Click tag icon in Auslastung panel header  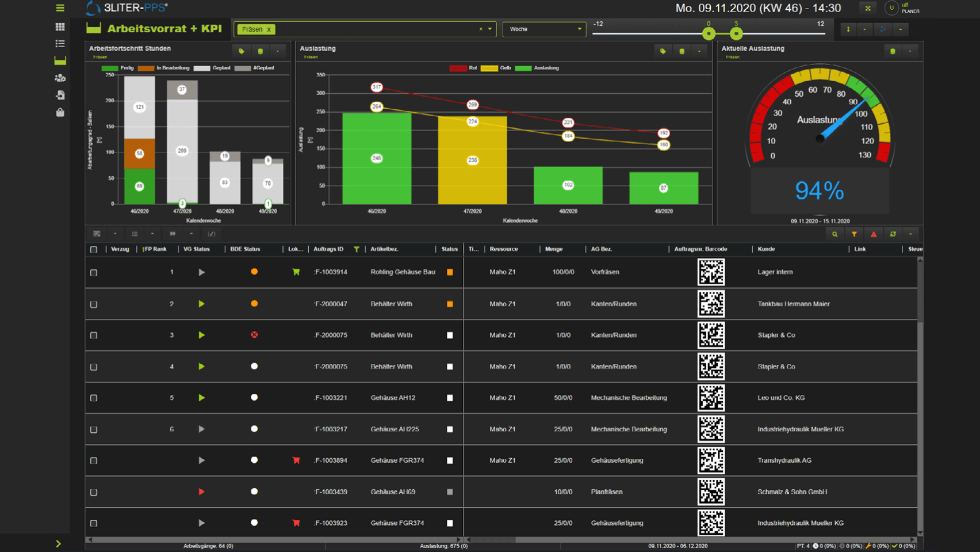[663, 51]
